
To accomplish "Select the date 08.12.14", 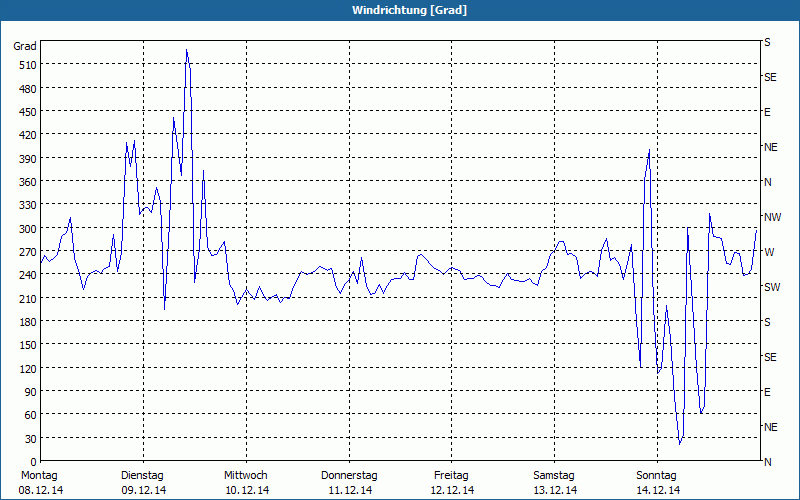I will 41,491.
